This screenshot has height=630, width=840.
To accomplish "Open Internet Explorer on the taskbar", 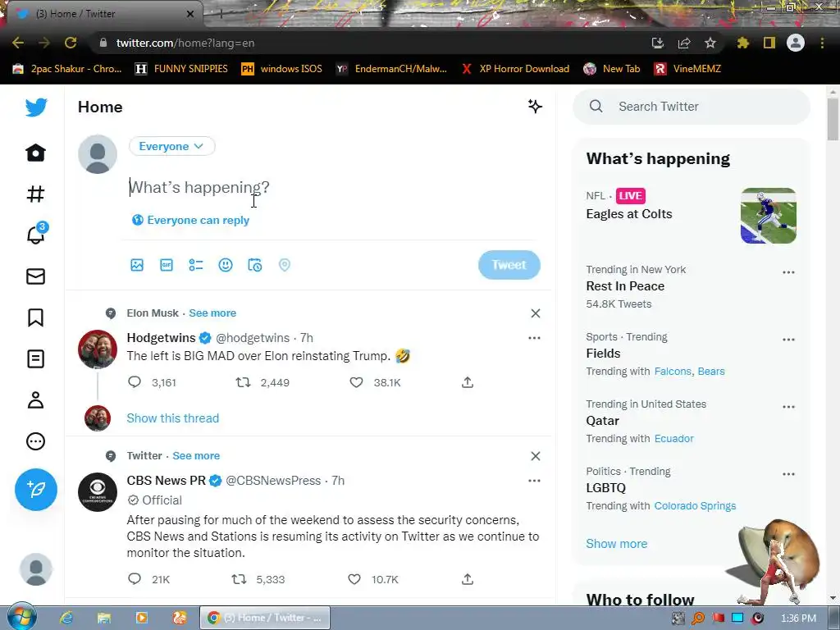I will [66, 618].
